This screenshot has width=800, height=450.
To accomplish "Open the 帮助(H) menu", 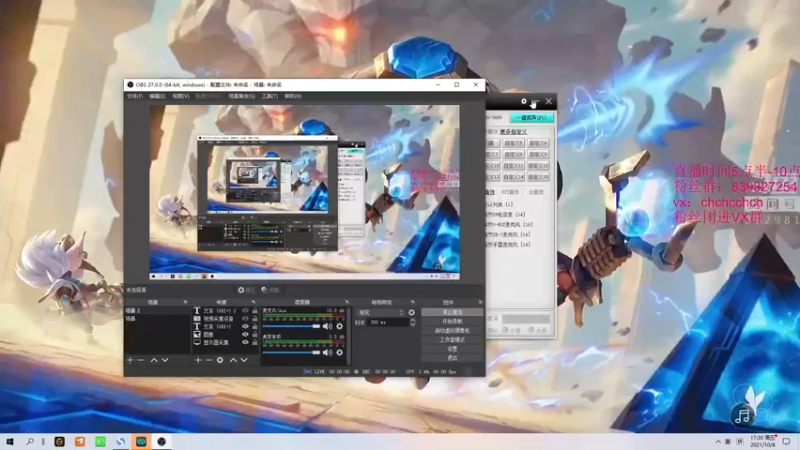I will coord(293,96).
